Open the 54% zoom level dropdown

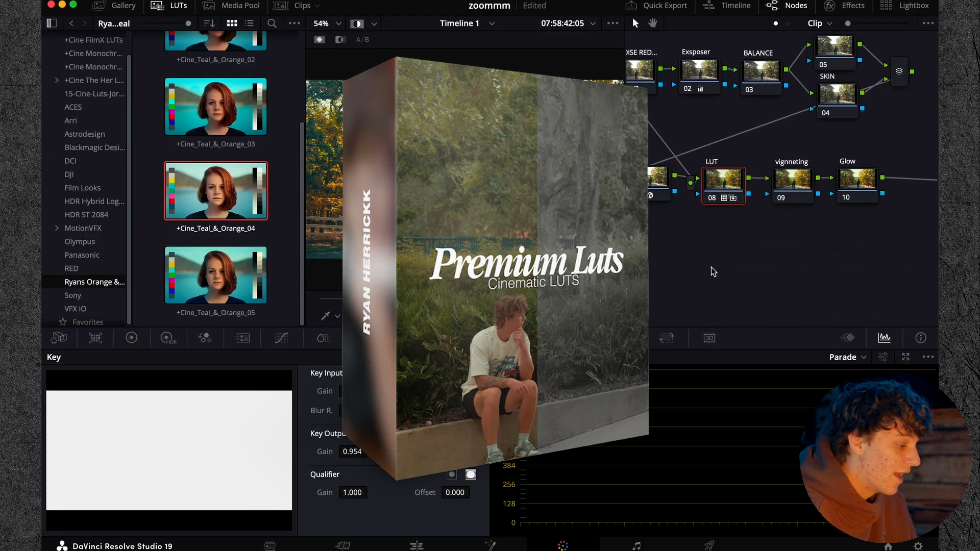pyautogui.click(x=327, y=23)
